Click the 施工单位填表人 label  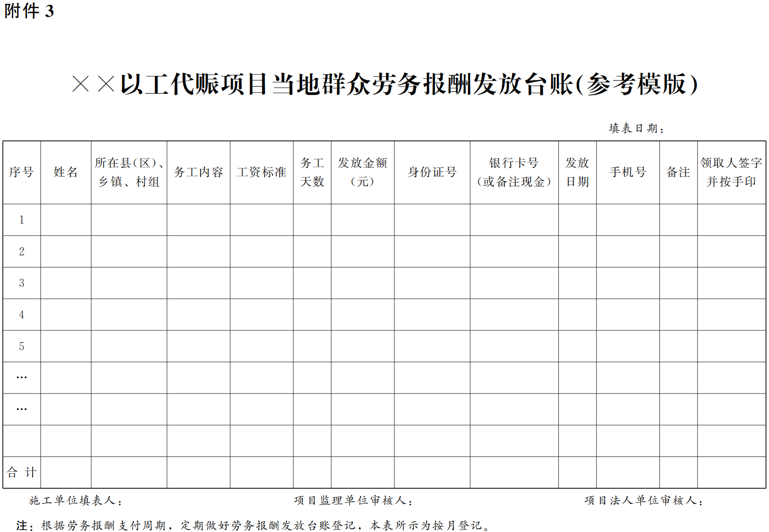[76, 501]
